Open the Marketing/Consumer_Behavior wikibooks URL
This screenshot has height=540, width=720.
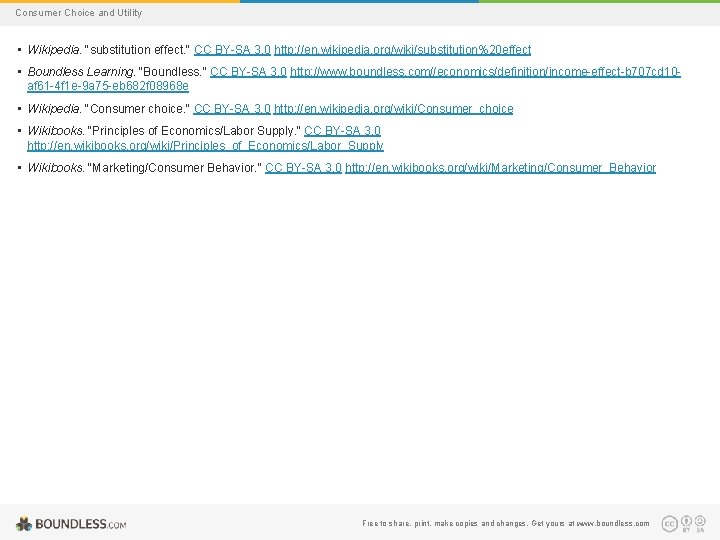[x=501, y=168]
